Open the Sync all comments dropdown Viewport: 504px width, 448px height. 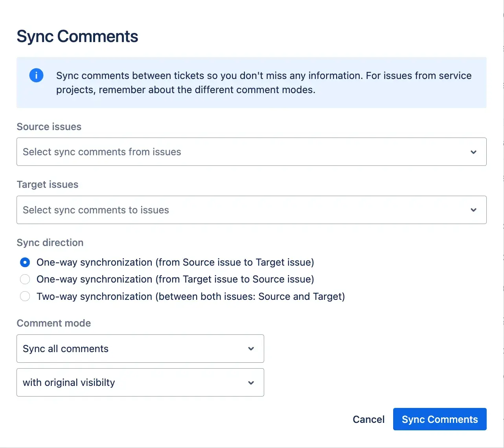[140, 349]
